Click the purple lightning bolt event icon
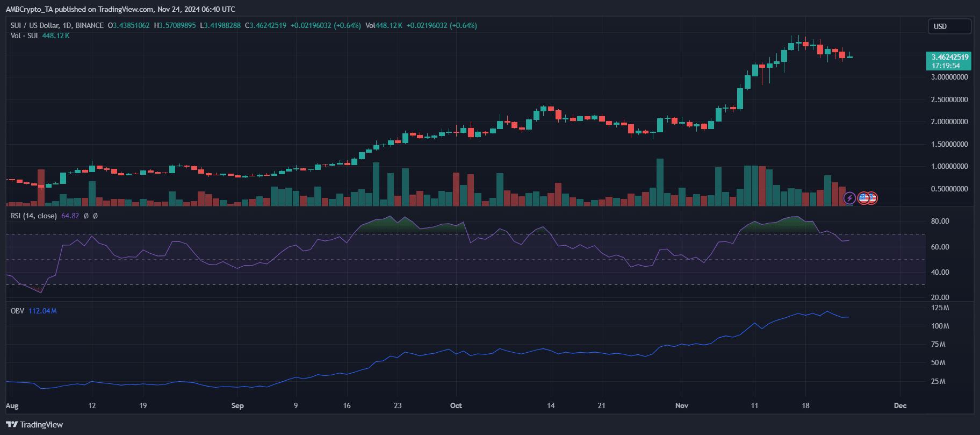980x435 pixels. tap(849, 198)
